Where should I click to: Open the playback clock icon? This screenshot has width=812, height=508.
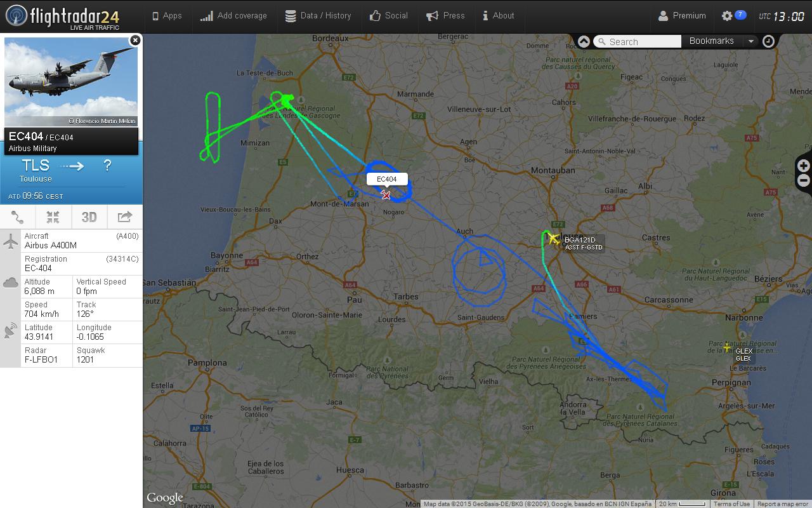[x=768, y=41]
